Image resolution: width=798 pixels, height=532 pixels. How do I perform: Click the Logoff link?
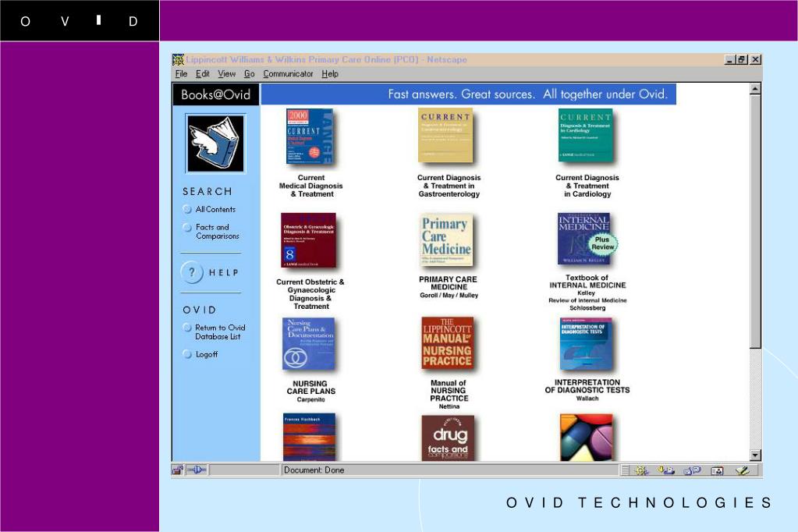(200, 354)
